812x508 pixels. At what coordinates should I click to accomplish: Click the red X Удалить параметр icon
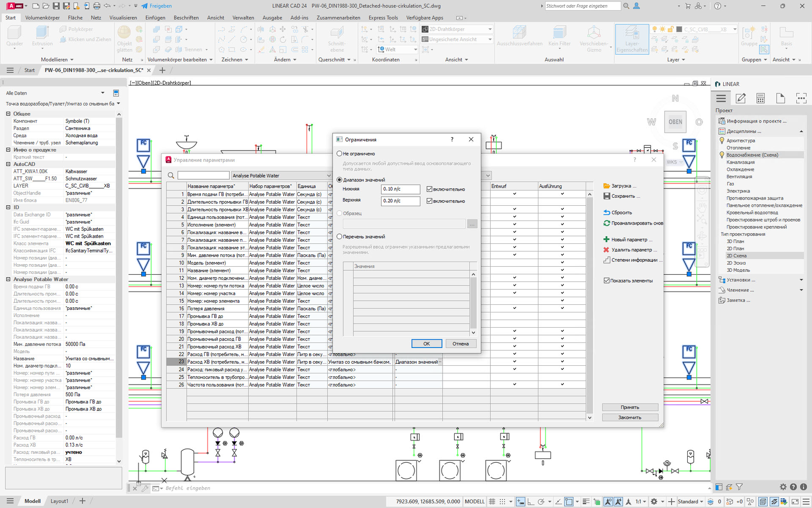pyautogui.click(x=606, y=250)
